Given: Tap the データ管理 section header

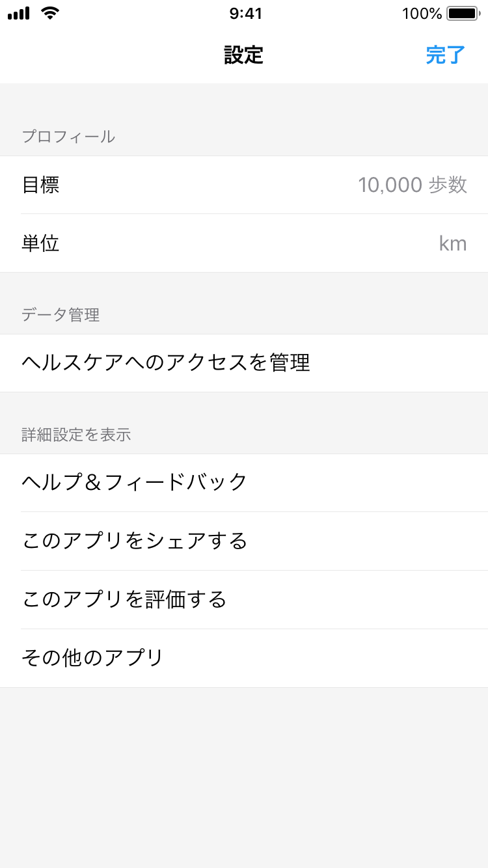Looking at the screenshot, I should click(61, 315).
